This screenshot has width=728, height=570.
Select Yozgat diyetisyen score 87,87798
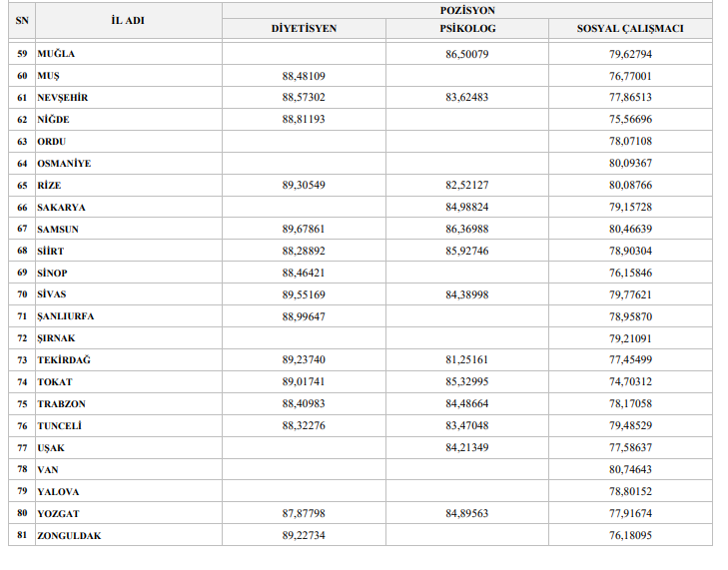(304, 513)
